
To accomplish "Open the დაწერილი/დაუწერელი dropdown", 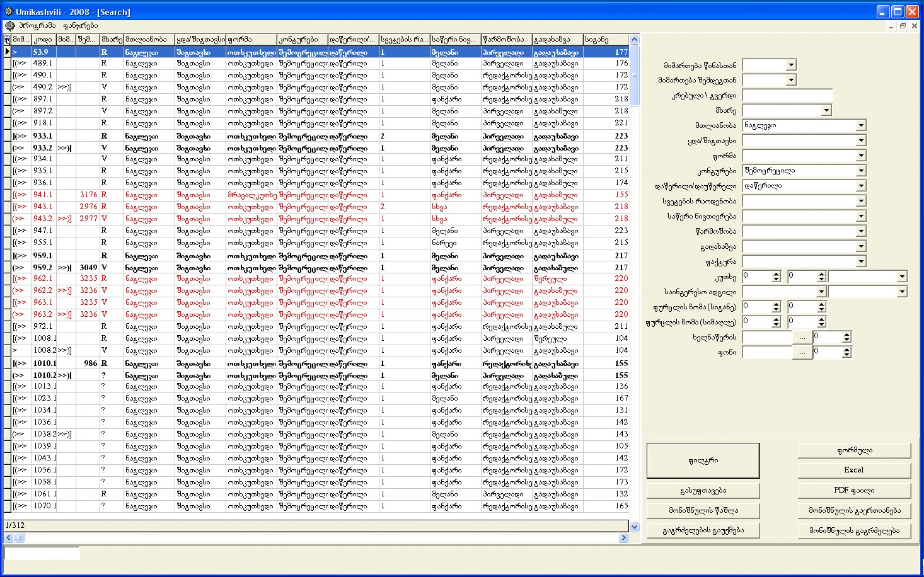I will click(x=861, y=186).
